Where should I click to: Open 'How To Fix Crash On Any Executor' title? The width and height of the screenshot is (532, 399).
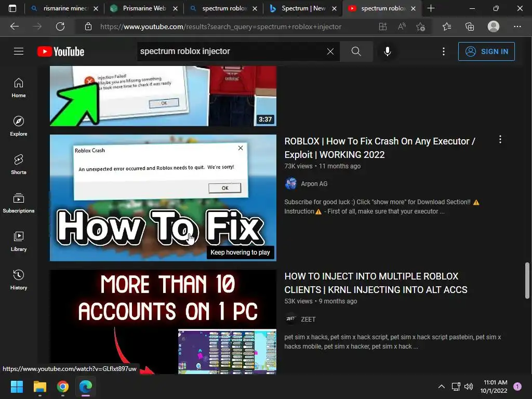[380, 148]
